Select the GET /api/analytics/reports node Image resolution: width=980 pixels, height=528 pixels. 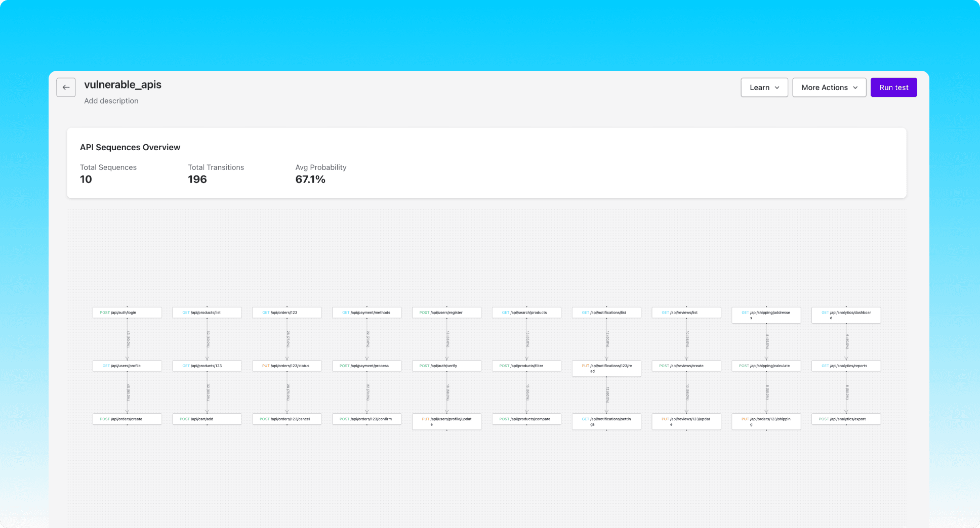click(x=846, y=366)
